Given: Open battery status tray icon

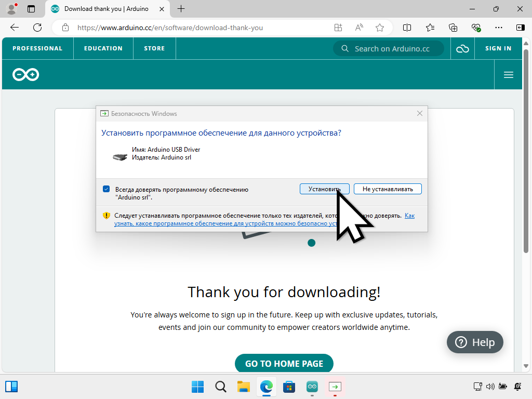Looking at the screenshot, I should click(503, 387).
